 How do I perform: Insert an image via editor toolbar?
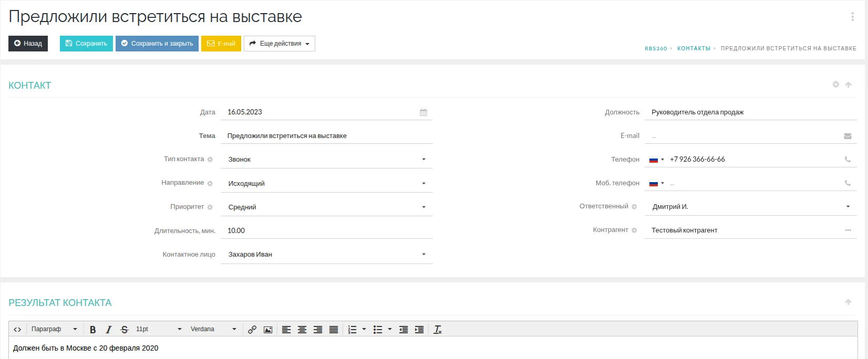(x=268, y=330)
